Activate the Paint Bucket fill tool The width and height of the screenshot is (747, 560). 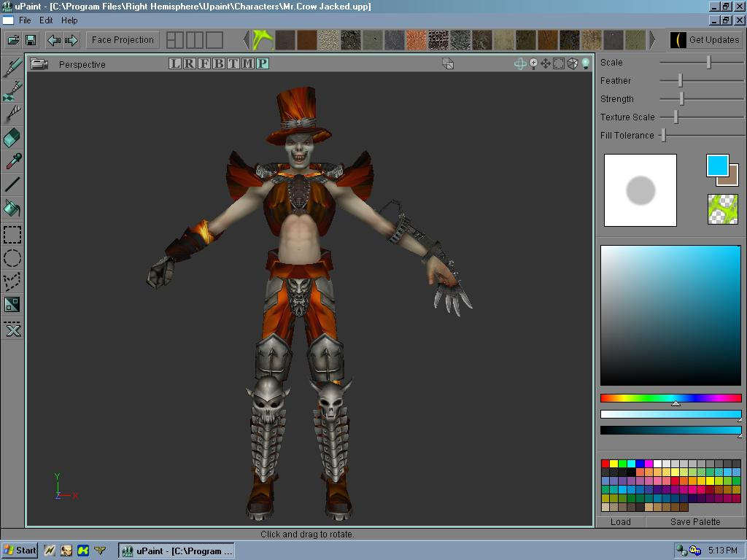click(11, 209)
